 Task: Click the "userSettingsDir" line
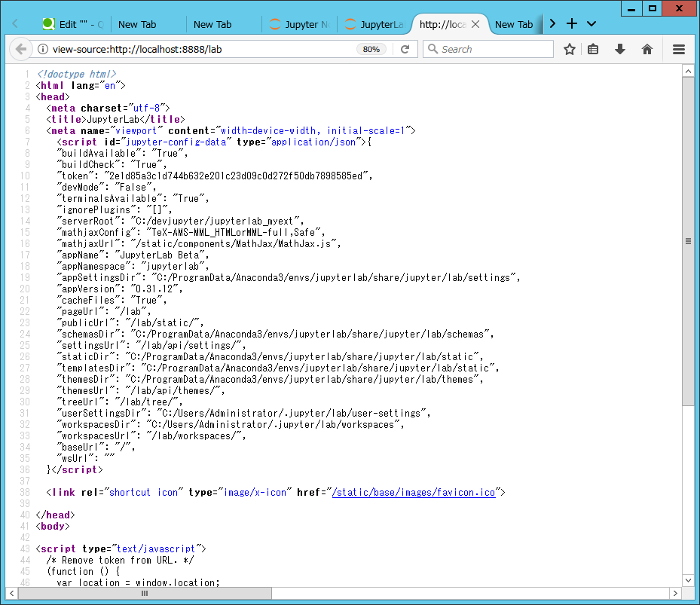tap(243, 413)
